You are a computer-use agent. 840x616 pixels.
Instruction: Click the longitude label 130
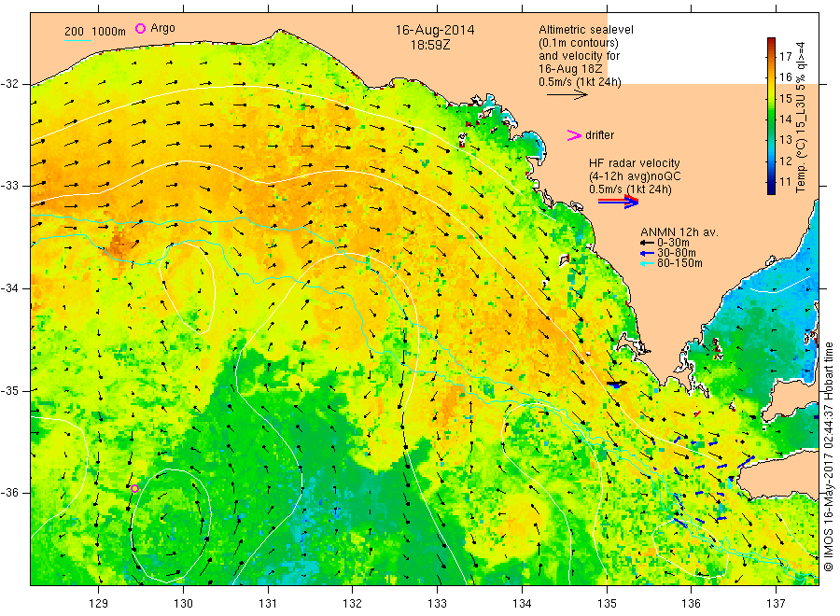tap(183, 604)
